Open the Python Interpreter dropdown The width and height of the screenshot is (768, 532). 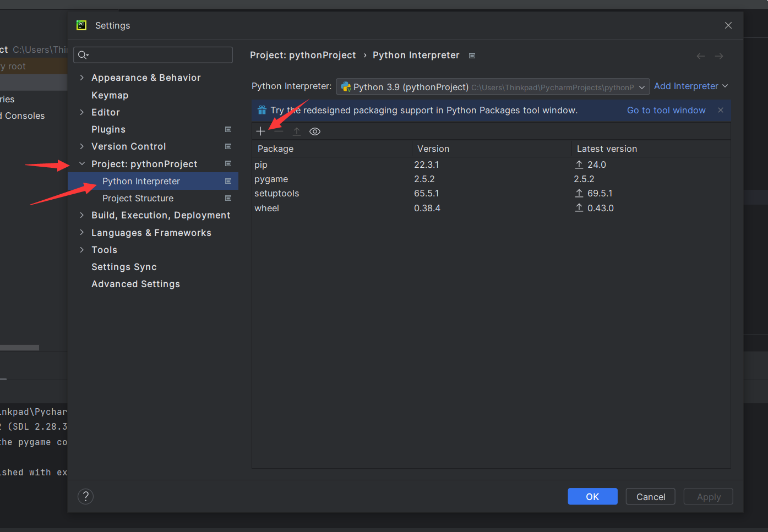(x=493, y=87)
